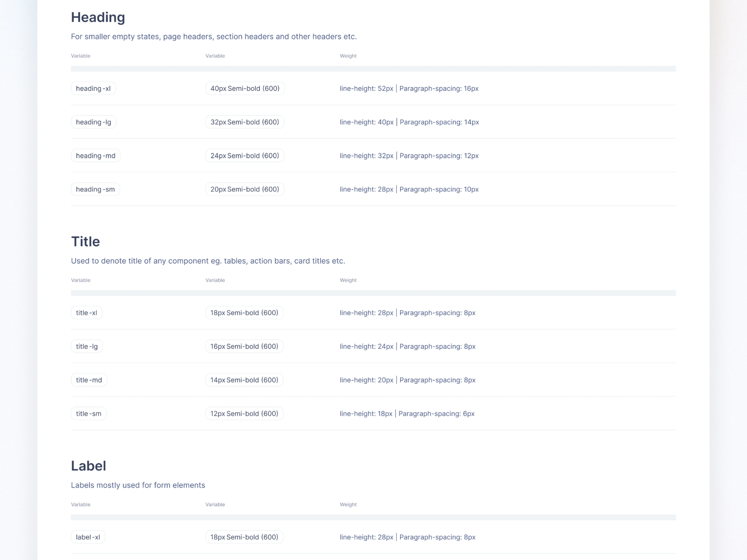
Task: Click the label-xl variable chip
Action: pos(88,537)
